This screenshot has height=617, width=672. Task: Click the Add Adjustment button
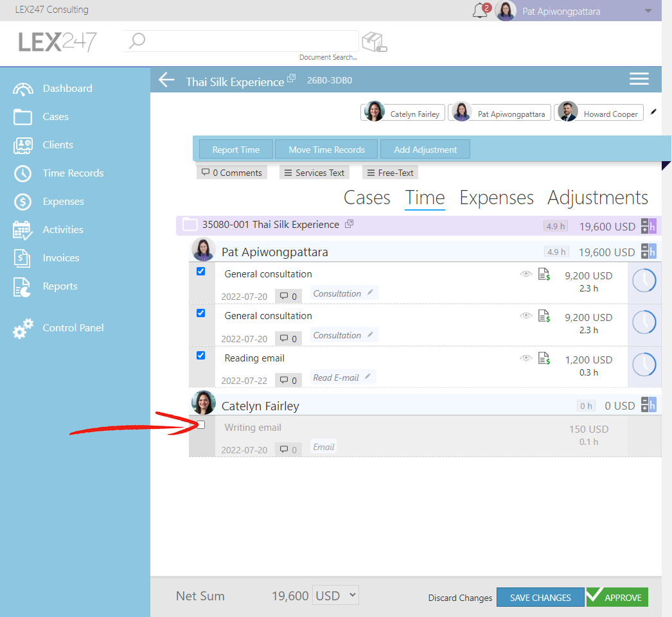pyautogui.click(x=425, y=150)
